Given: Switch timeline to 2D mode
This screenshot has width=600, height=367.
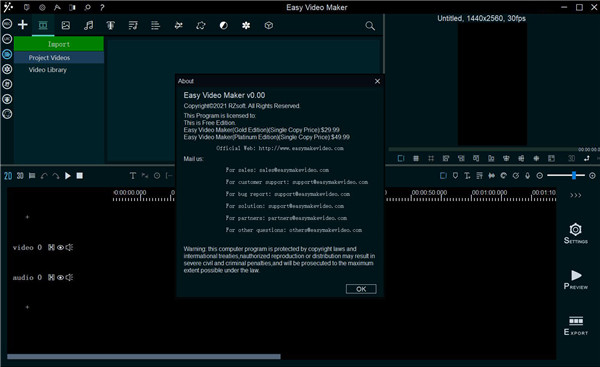Looking at the screenshot, I should point(8,176).
